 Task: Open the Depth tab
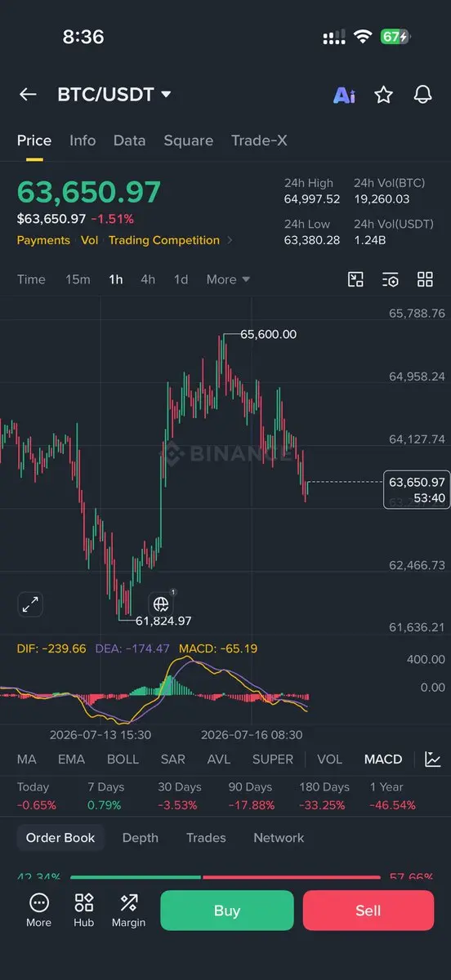pos(141,838)
